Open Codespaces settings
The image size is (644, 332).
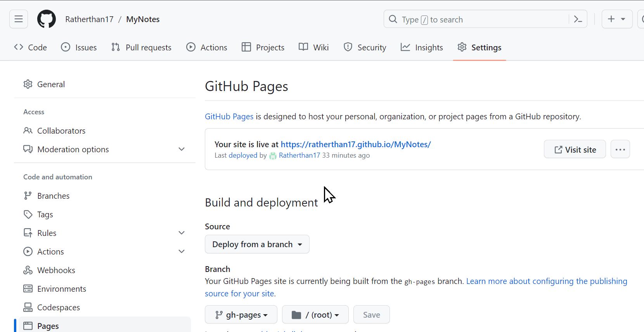click(105, 307)
